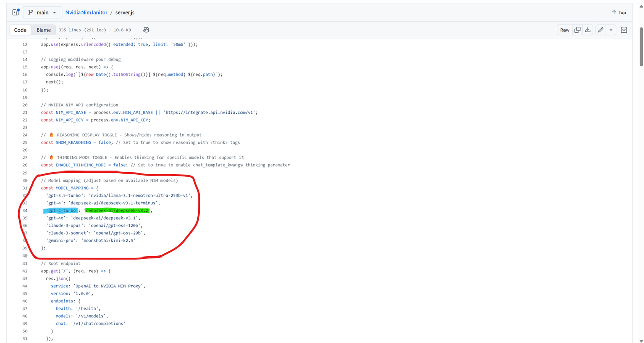This screenshot has width=644, height=343.
Task: Click the '335 lines (291 loc) · 10.6 KB' info
Action: click(95, 30)
